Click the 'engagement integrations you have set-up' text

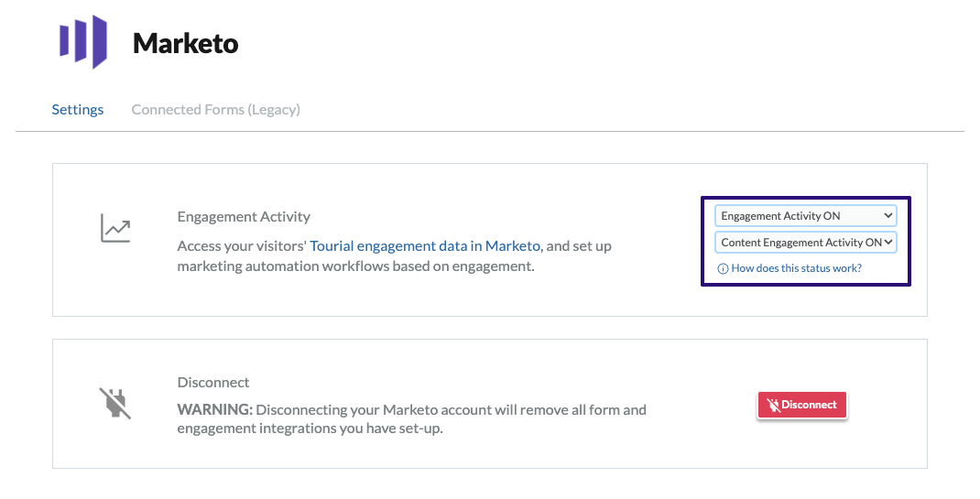[x=310, y=428]
